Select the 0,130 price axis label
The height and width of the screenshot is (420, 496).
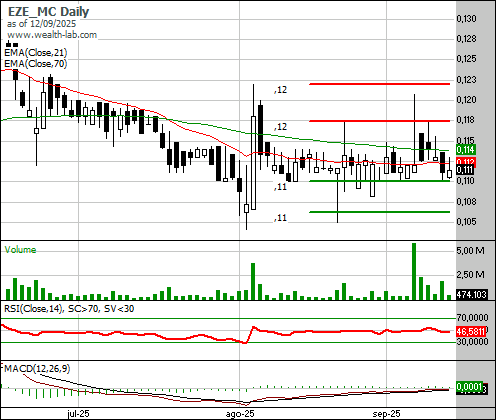click(x=467, y=19)
